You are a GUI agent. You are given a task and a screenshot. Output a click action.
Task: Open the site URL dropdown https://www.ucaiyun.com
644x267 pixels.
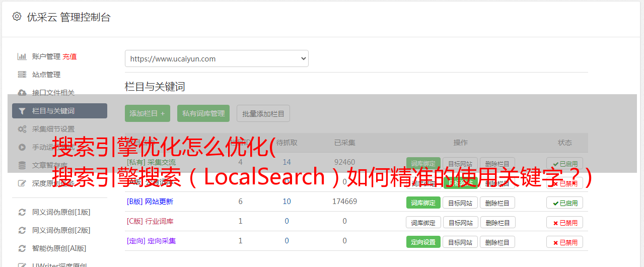pyautogui.click(x=217, y=58)
